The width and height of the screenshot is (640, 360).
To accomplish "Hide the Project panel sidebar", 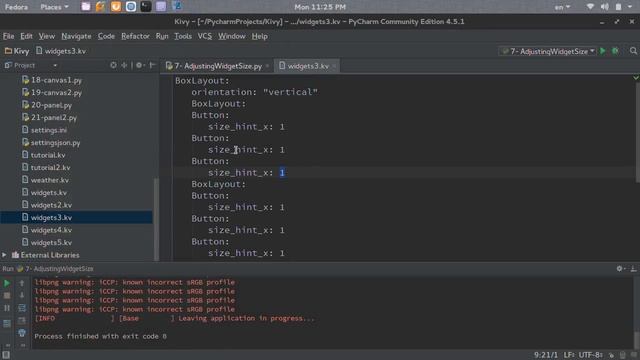I will tap(153, 65).
